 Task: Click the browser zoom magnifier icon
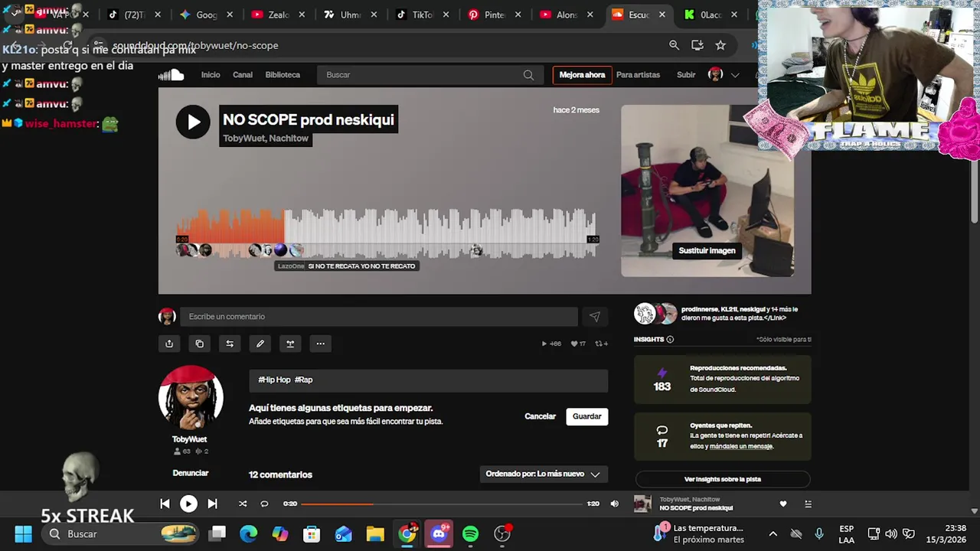(x=674, y=45)
